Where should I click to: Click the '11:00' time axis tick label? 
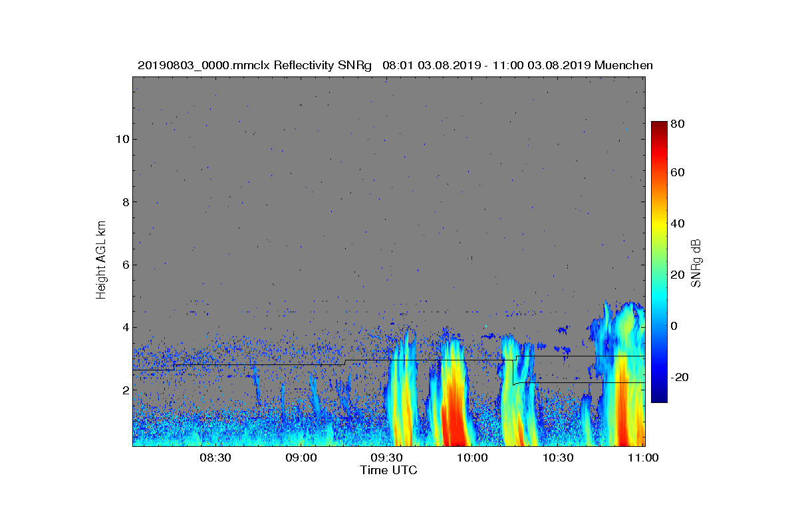click(643, 458)
